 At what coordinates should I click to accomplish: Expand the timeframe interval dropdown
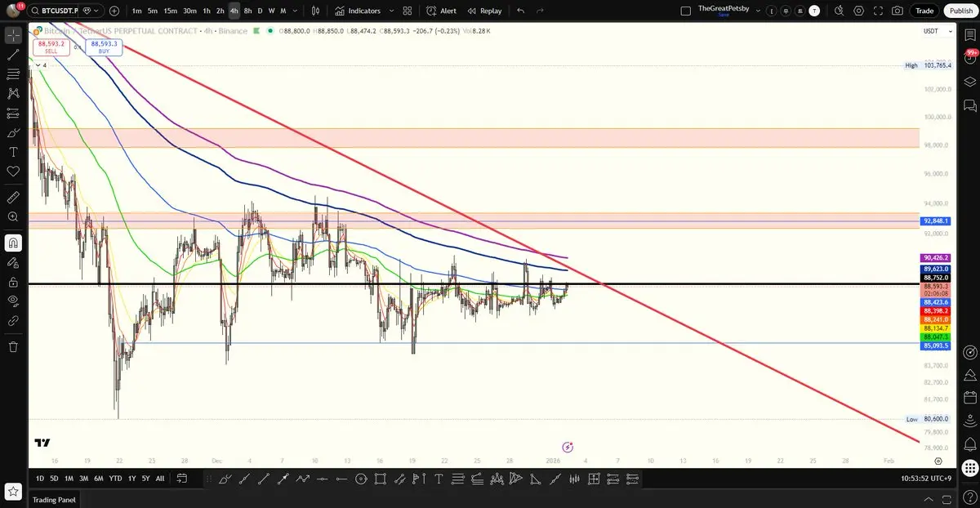295,11
